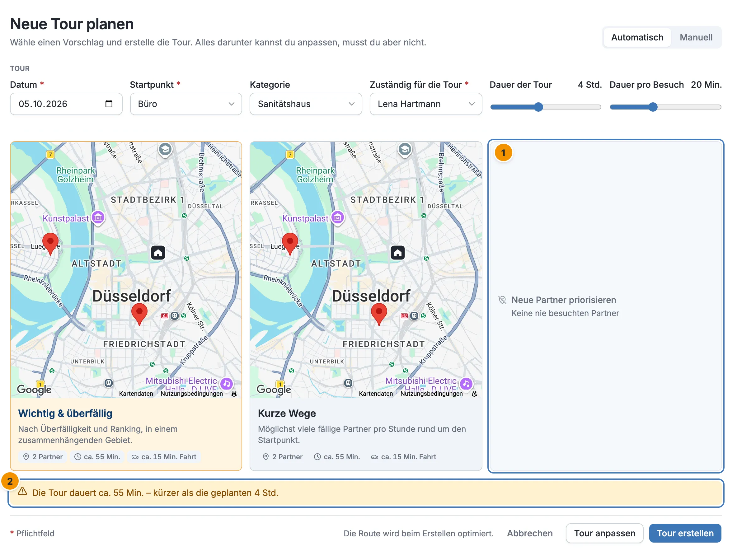Click Kartendaten on the right map

[x=376, y=393]
